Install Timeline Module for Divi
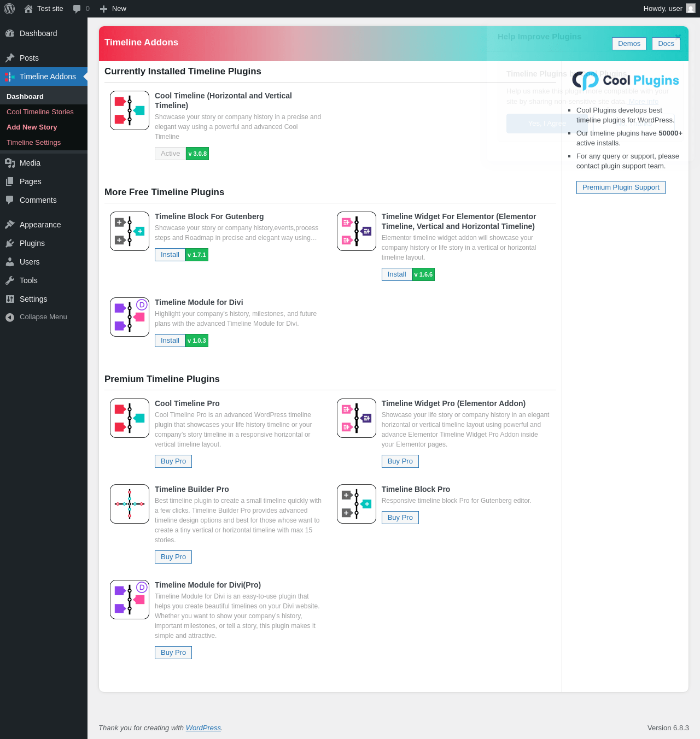 170,341
